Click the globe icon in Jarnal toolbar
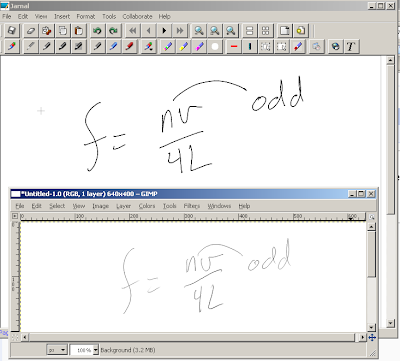 336,46
